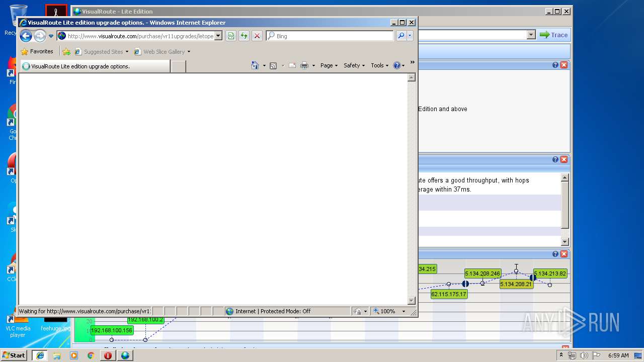The height and width of the screenshot is (362, 644).
Task: Click the network tray icon
Action: click(x=572, y=355)
